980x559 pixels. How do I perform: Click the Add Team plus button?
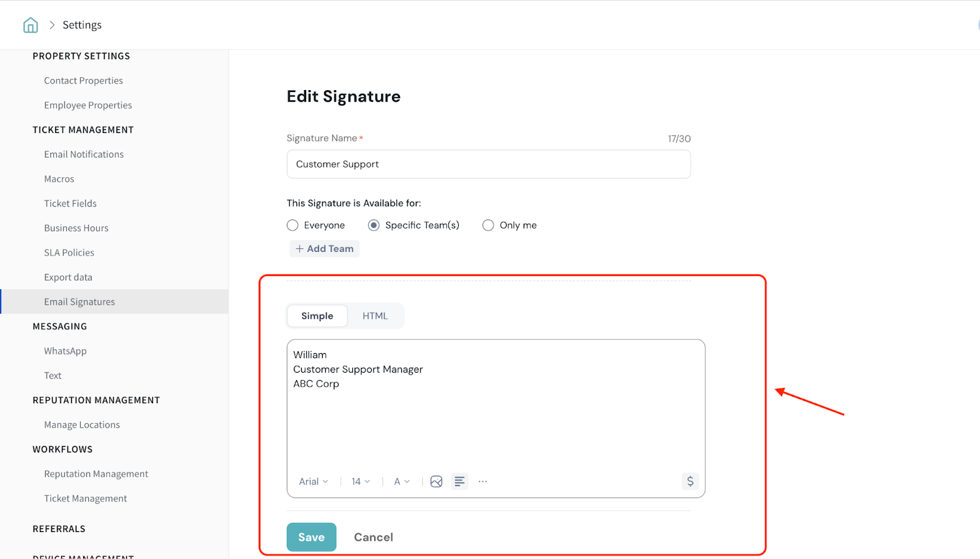pos(325,249)
